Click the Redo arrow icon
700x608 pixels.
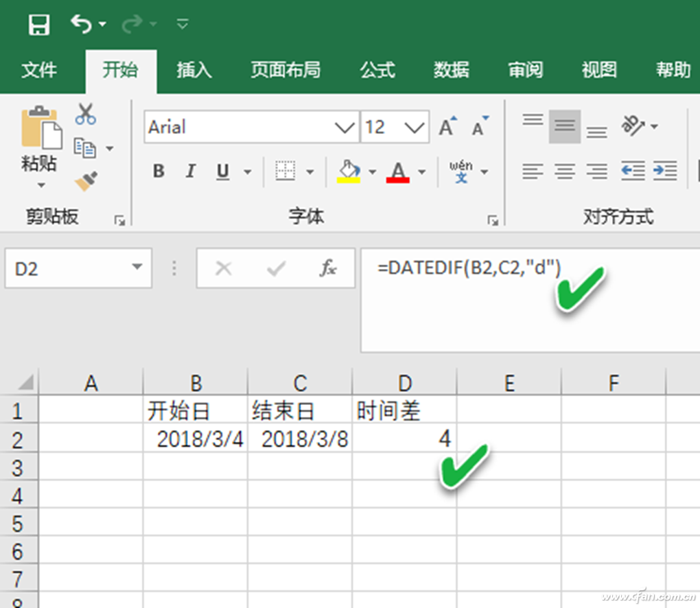(132, 23)
